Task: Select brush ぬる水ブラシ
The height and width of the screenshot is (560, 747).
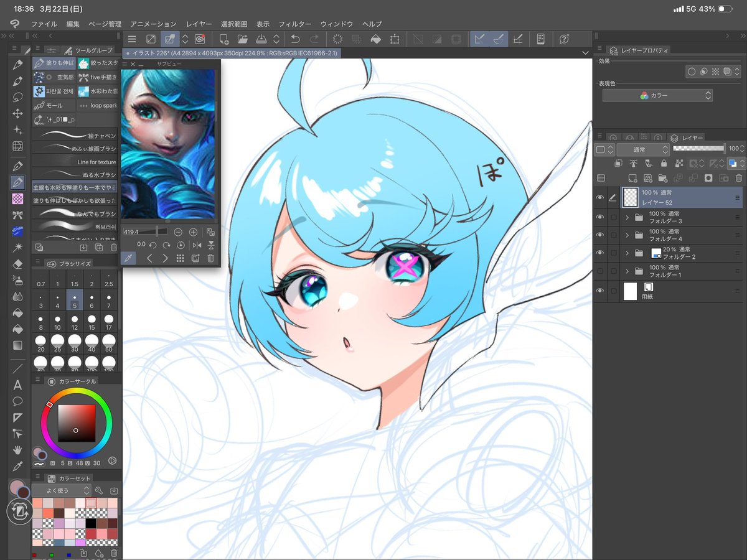Action: [75, 175]
